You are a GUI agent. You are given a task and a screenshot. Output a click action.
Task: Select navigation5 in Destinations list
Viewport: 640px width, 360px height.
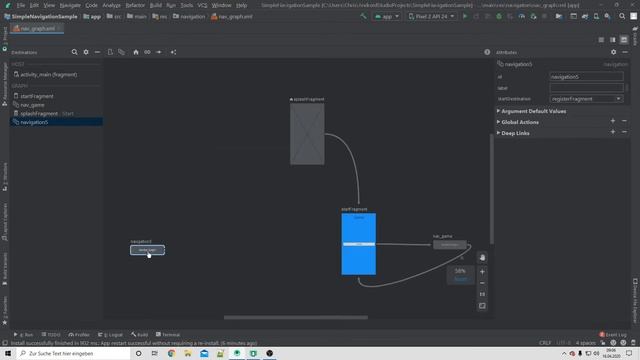click(56, 122)
